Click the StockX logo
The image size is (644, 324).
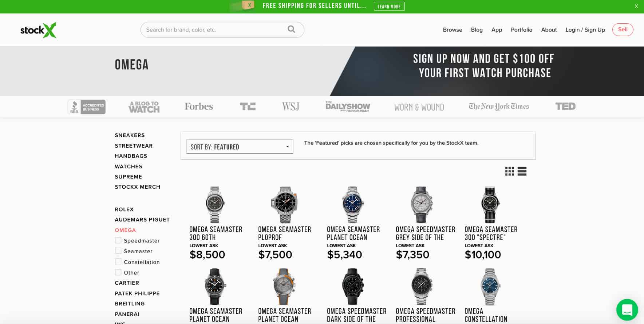point(38,30)
